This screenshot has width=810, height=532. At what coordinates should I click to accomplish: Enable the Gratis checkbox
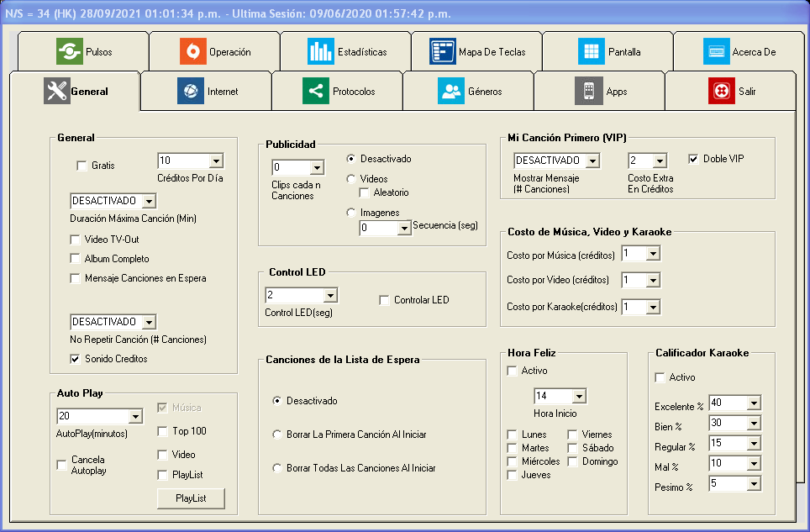pos(82,166)
